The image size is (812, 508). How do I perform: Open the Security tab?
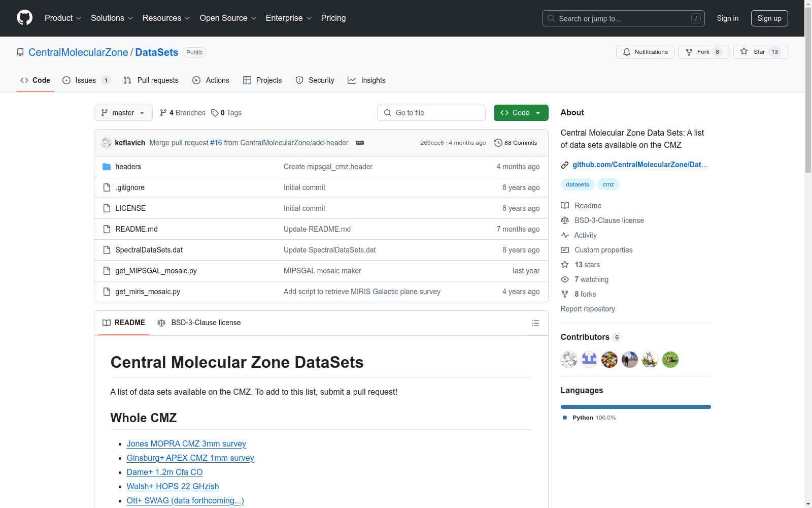coord(315,80)
